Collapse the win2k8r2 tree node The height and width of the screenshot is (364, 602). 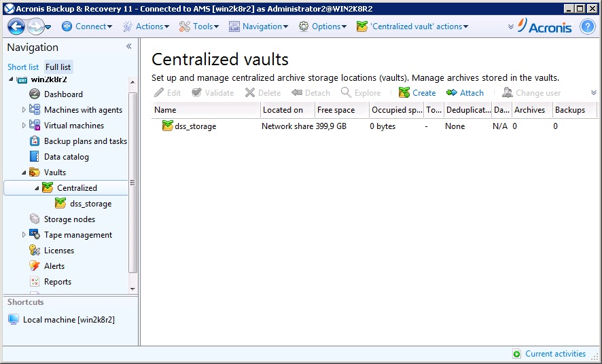(x=11, y=79)
